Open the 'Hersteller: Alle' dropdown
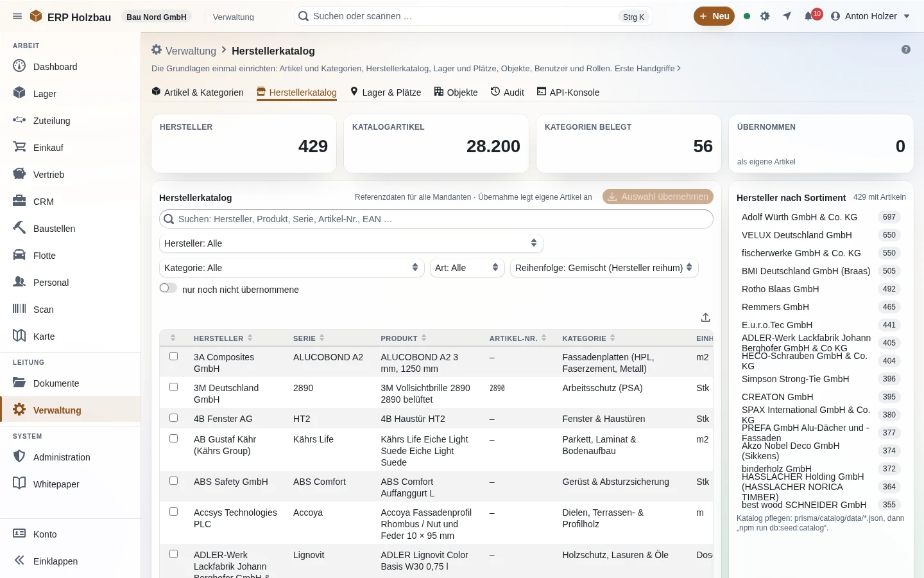This screenshot has height=578, width=924. click(351, 243)
